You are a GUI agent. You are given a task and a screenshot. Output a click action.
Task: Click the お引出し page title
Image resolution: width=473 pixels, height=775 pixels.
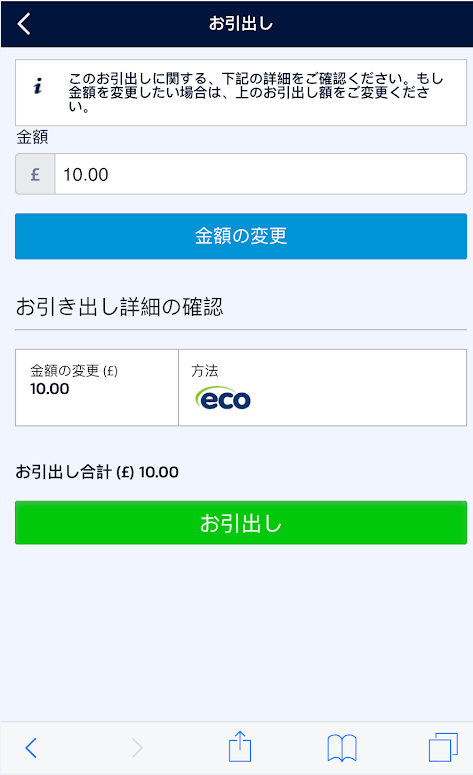click(241, 23)
